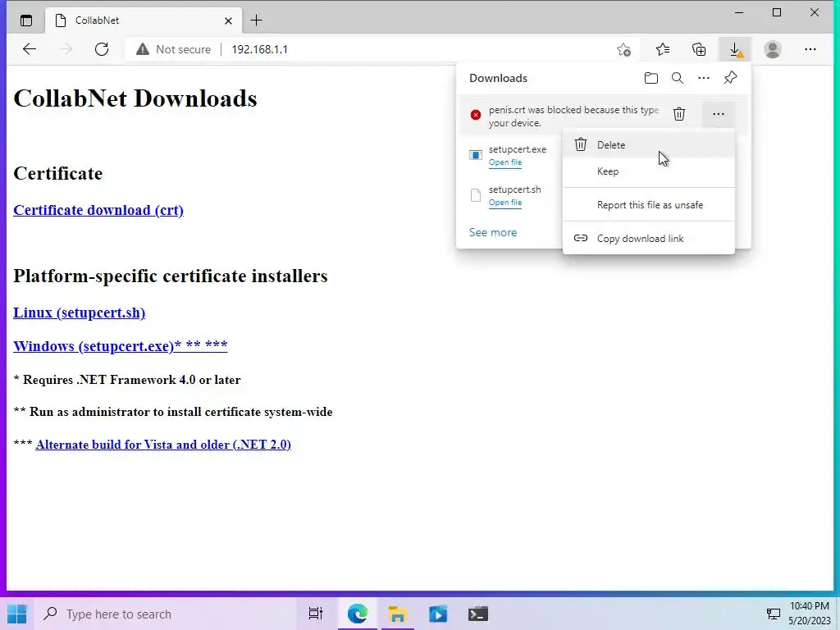This screenshot has width=840, height=630.
Task: Select Copy download link
Action: point(649,239)
